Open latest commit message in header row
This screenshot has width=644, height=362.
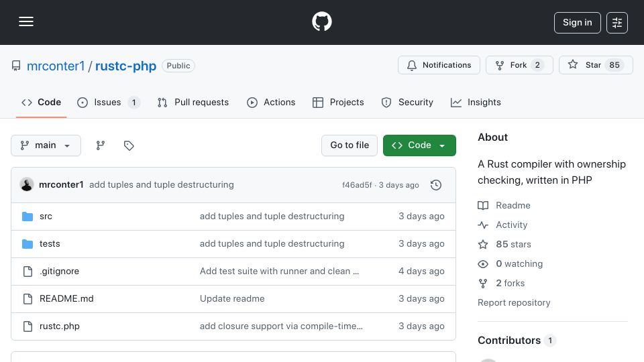(162, 185)
